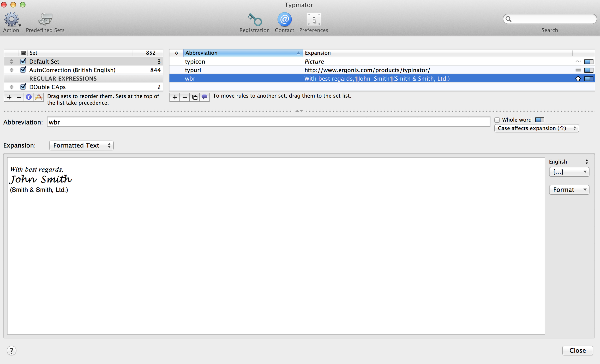
Task: Click typurl expansion URL text
Action: tap(367, 70)
